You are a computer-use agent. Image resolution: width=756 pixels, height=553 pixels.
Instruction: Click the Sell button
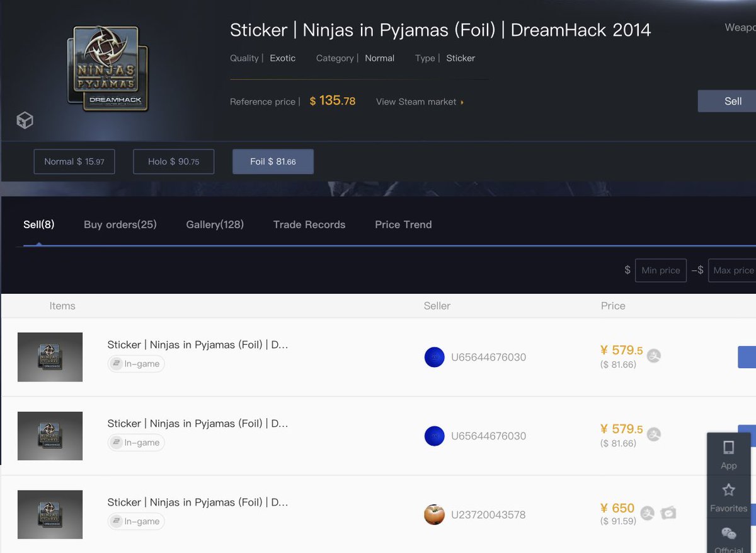(728, 101)
